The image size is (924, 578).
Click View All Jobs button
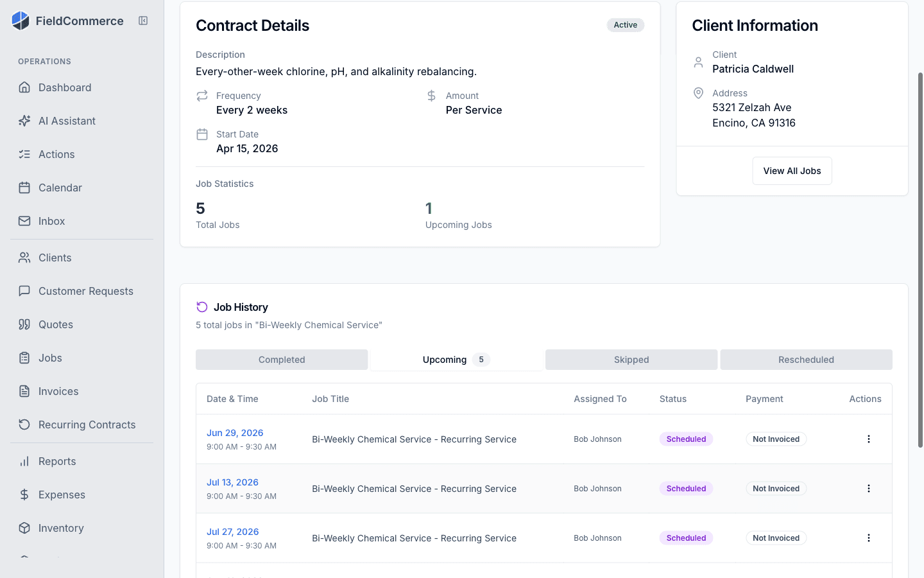(792, 171)
